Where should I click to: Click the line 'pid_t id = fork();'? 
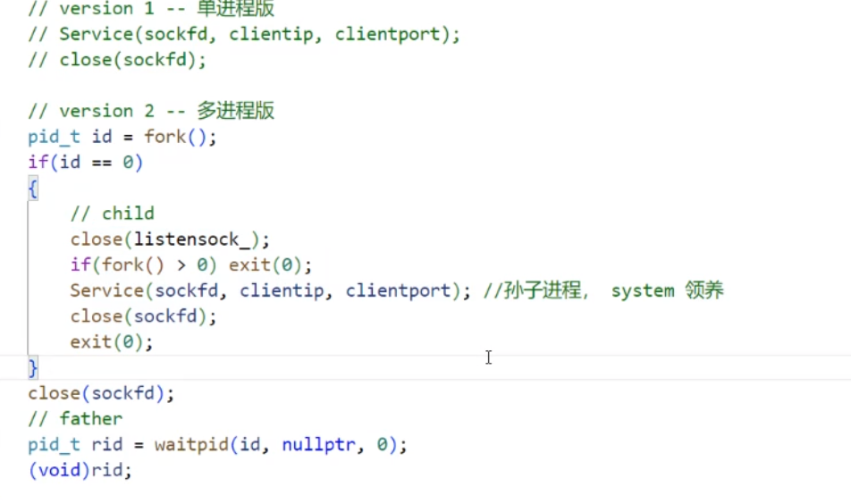pos(122,137)
